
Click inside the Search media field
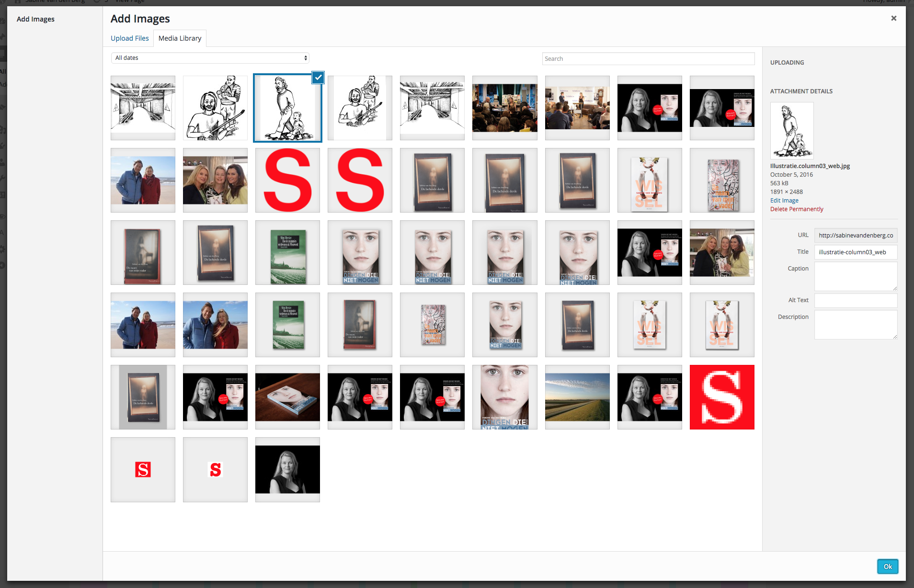(648, 58)
